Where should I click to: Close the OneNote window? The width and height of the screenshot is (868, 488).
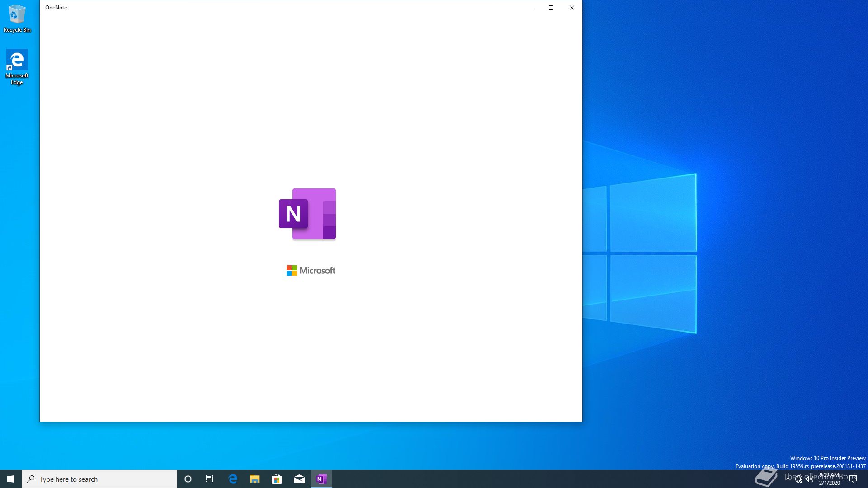click(x=572, y=8)
